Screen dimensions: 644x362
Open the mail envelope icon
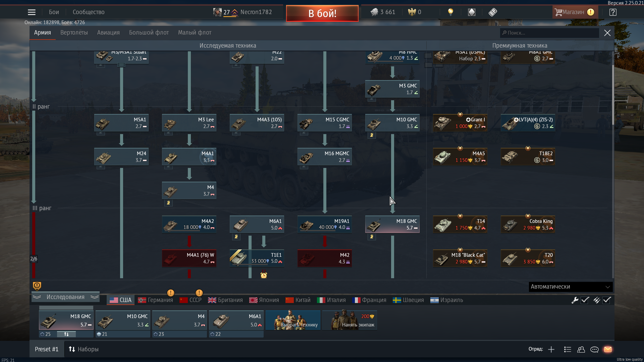click(x=608, y=350)
